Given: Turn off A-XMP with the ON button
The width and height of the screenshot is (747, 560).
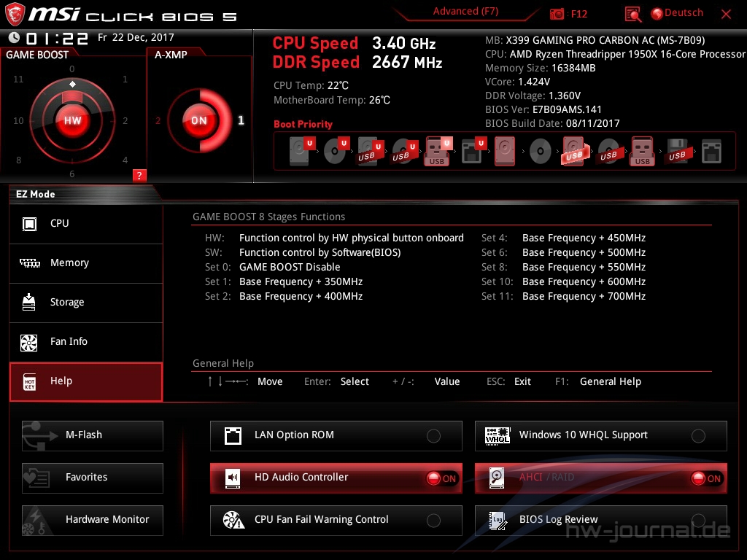Looking at the screenshot, I should point(198,120).
